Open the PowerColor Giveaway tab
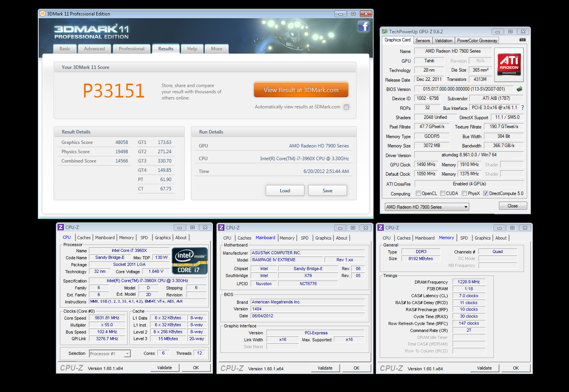569x392 pixels. 477,41
